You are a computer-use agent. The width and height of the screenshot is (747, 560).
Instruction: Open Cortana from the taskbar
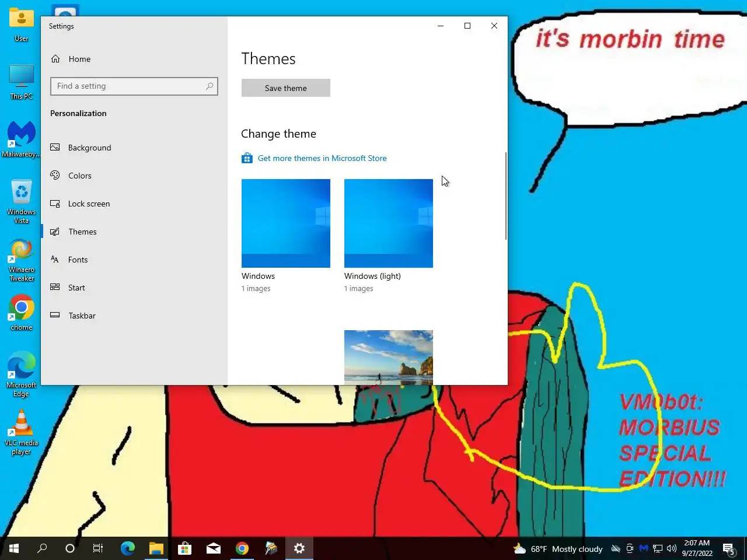coord(70,548)
